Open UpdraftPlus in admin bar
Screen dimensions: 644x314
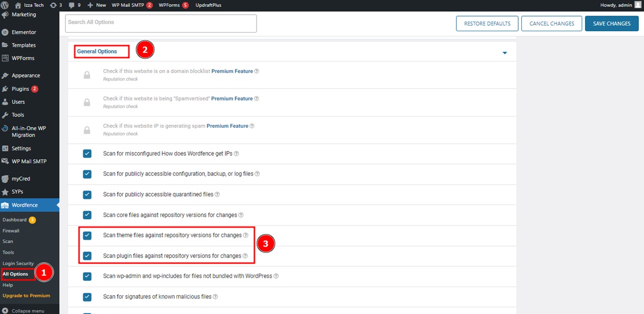(207, 5)
